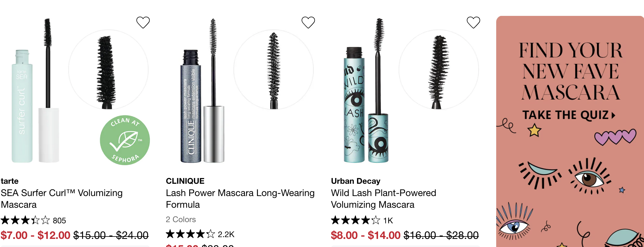Image resolution: width=644 pixels, height=247 pixels.
Task: Open SEA Surfer Curl Volumizing Mascara link
Action: point(62,199)
